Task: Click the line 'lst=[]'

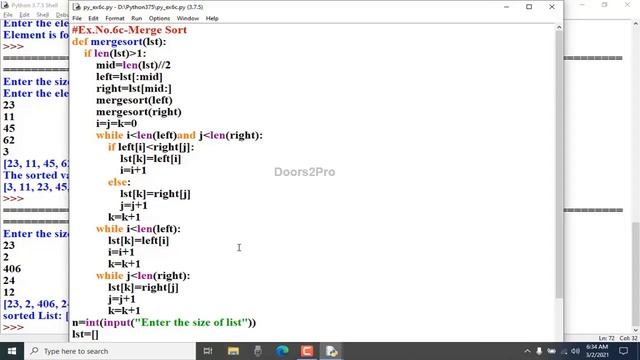Action: point(85,334)
